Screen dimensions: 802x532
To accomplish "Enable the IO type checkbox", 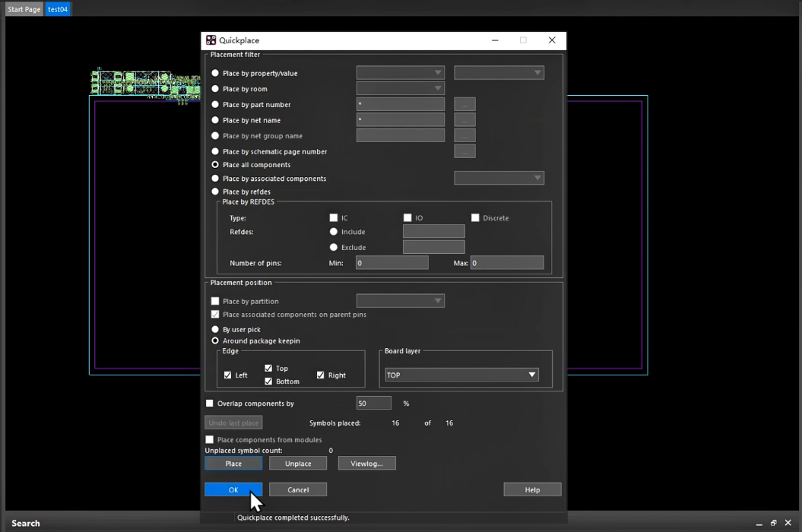I will pyautogui.click(x=407, y=218).
